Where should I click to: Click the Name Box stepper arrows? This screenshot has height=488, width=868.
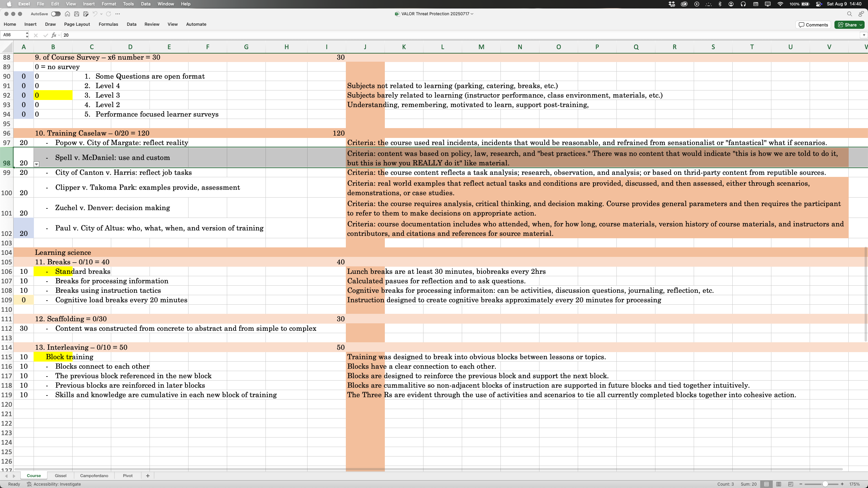pos(27,35)
